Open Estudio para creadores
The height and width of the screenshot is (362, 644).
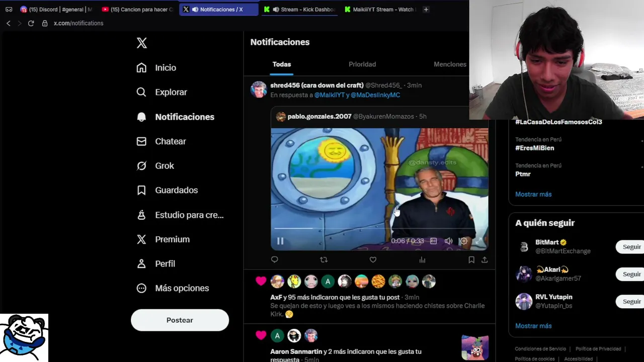coord(181,215)
